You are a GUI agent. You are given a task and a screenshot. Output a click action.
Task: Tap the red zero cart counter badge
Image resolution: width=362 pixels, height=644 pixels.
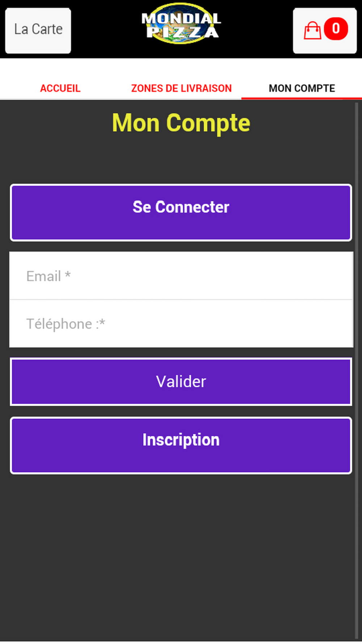tap(336, 29)
